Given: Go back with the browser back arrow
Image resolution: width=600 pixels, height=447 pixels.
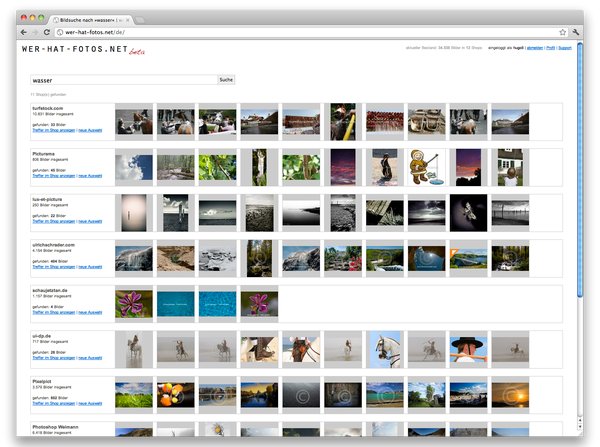Looking at the screenshot, I should tap(24, 32).
